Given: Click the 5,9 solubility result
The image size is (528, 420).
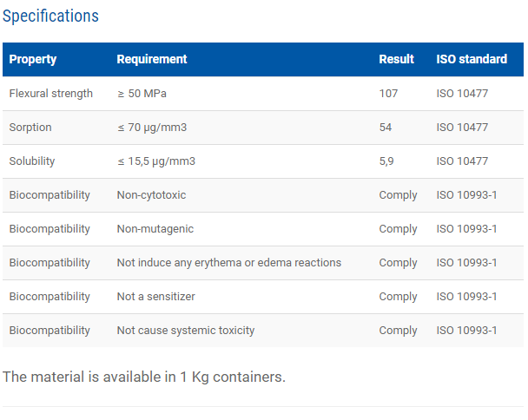Looking at the screenshot, I should click(386, 161).
